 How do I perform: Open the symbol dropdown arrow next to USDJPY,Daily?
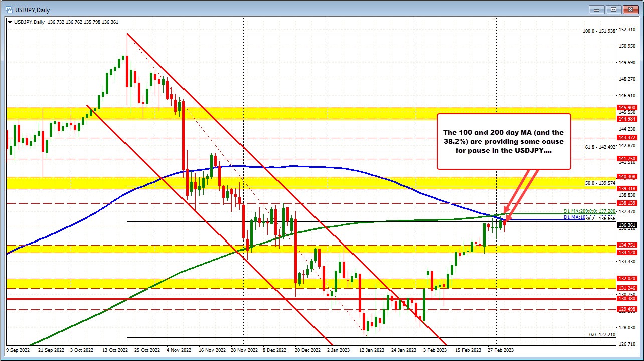[11, 22]
